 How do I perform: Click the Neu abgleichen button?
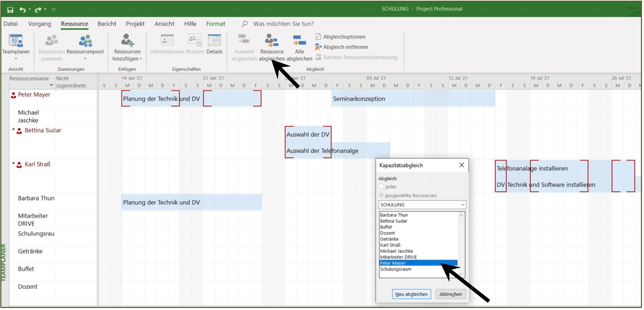(x=411, y=294)
